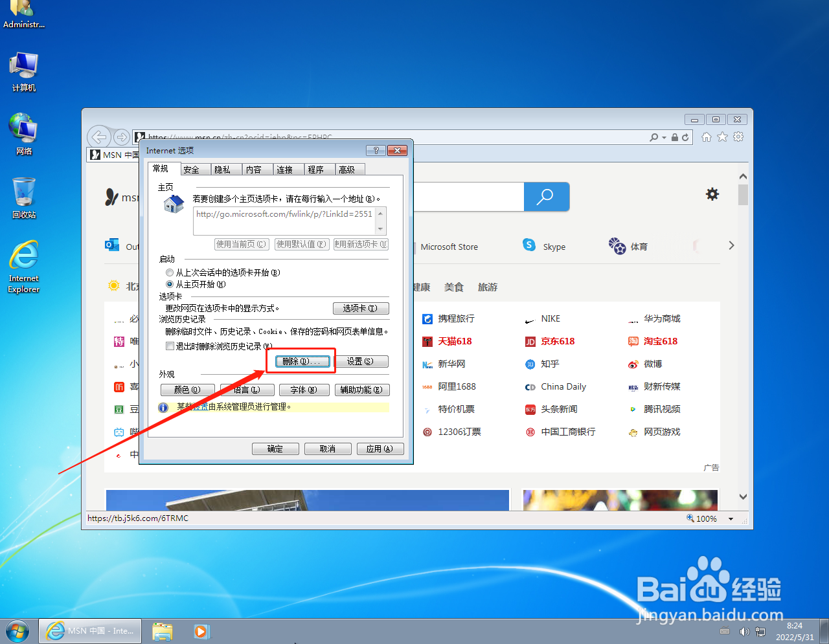Click the address bar refresh icon
This screenshot has width=829, height=644.
685,137
